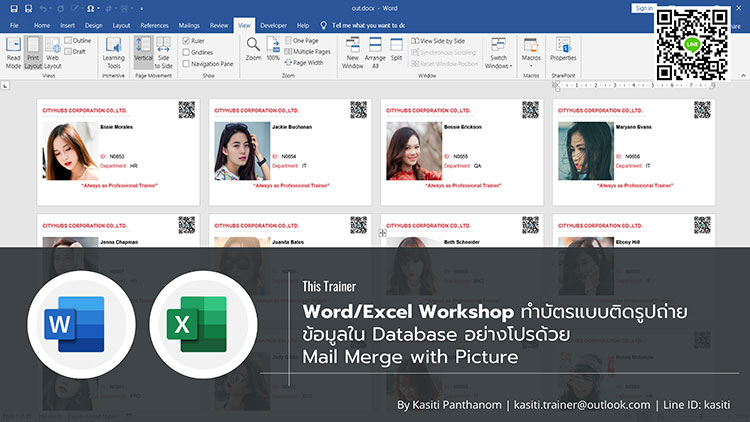Switch to Read Mode view
Image resolution: width=750 pixels, height=422 pixels.
pyautogui.click(x=13, y=53)
